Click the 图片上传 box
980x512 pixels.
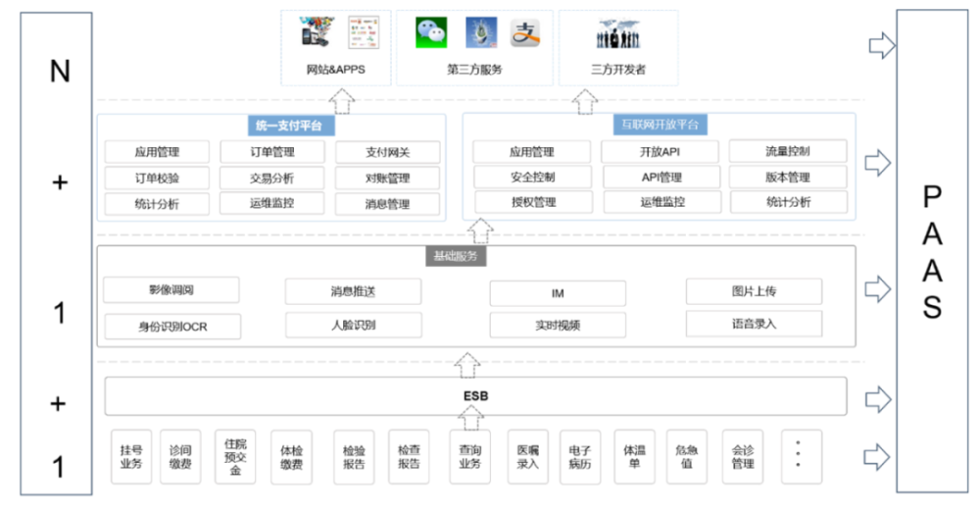click(755, 291)
